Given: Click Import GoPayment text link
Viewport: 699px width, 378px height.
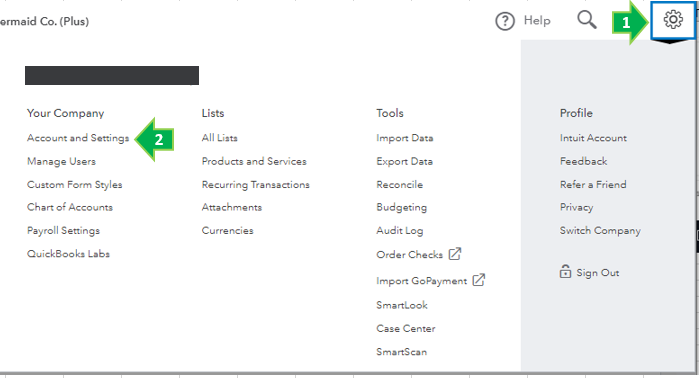Looking at the screenshot, I should click(x=422, y=281).
